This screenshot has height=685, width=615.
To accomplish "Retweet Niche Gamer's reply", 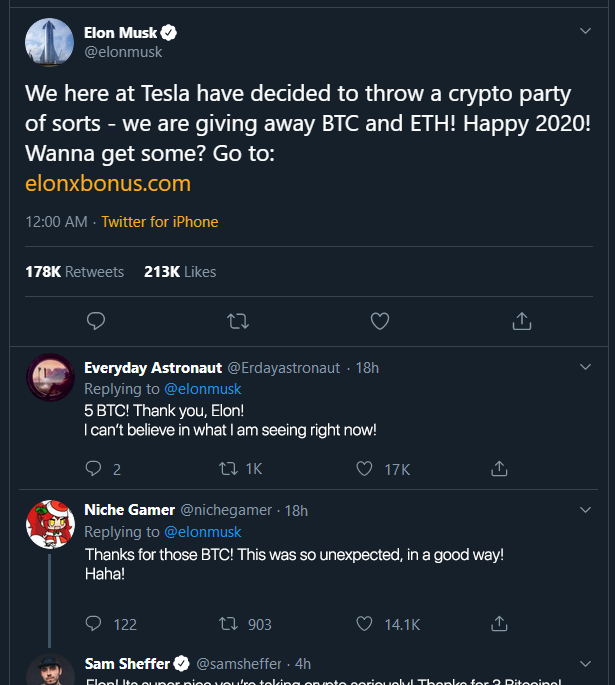I will [228, 624].
